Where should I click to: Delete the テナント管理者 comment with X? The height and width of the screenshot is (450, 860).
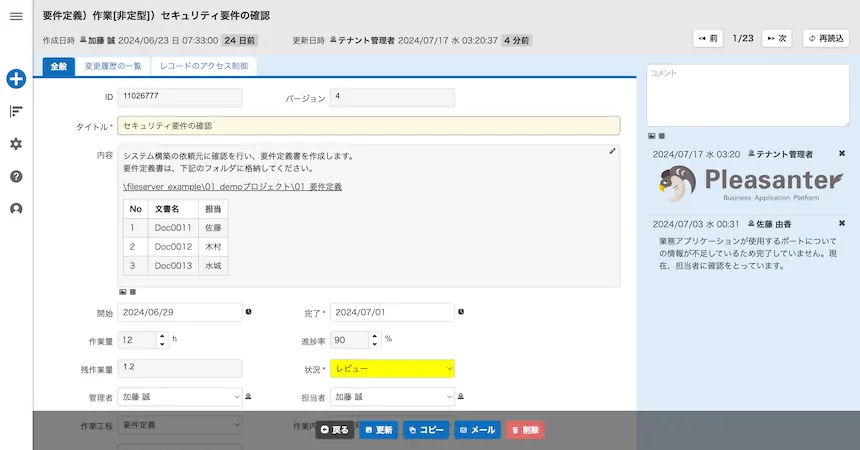[x=842, y=154]
